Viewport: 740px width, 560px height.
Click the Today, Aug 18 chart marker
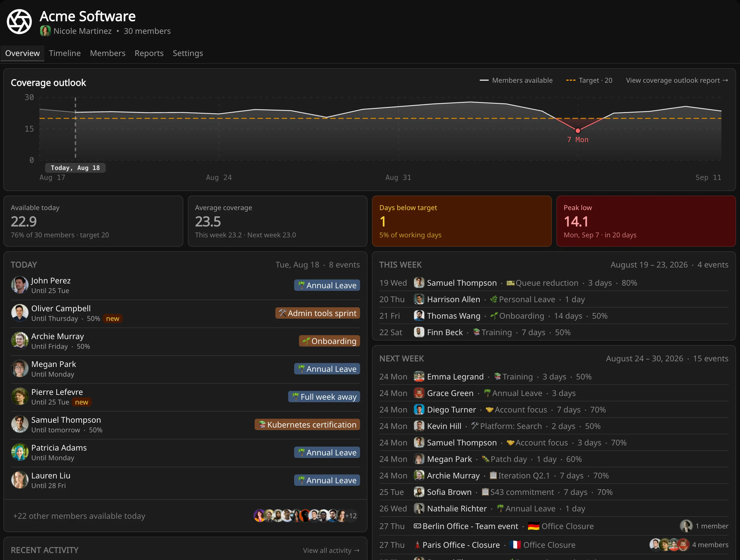coord(75,168)
